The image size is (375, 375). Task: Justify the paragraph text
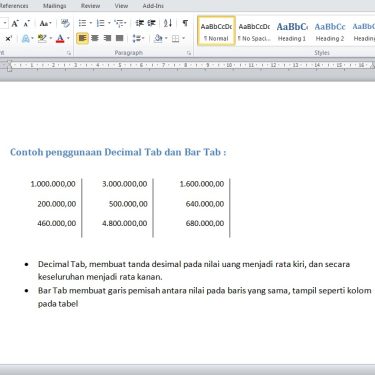click(x=120, y=39)
